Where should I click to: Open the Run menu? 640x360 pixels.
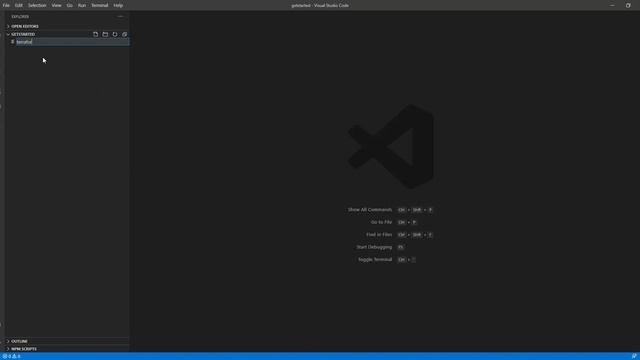[82, 5]
